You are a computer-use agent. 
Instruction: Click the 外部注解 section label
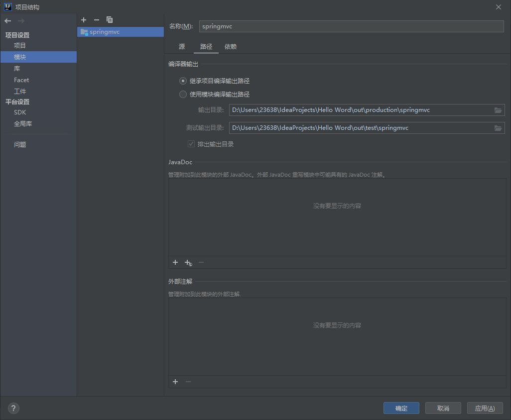click(x=180, y=281)
